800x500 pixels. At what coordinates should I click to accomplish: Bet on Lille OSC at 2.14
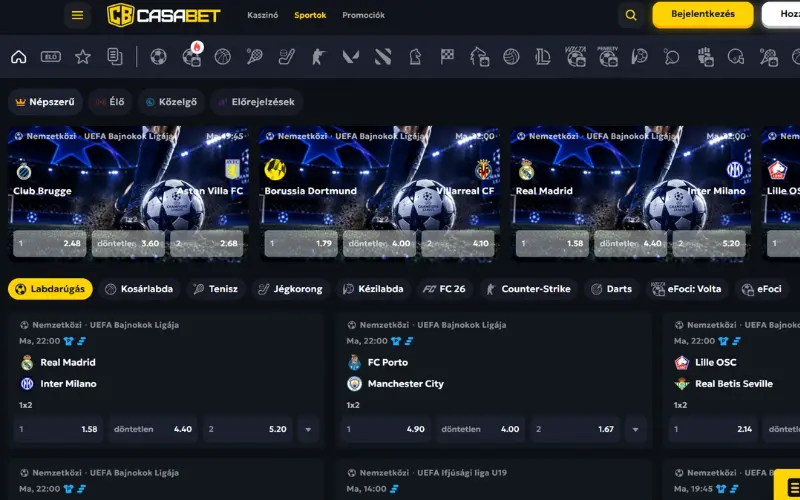(713, 429)
